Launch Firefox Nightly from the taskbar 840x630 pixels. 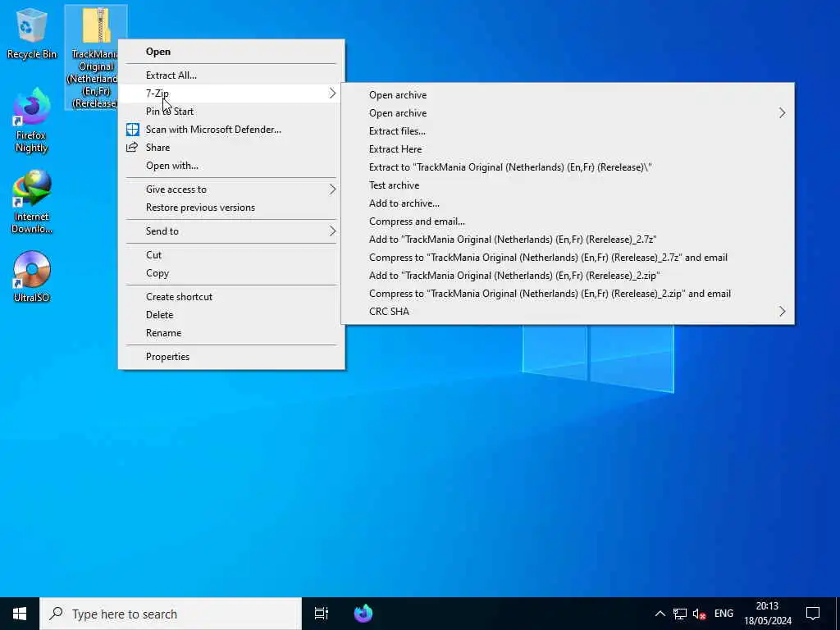pyautogui.click(x=363, y=614)
